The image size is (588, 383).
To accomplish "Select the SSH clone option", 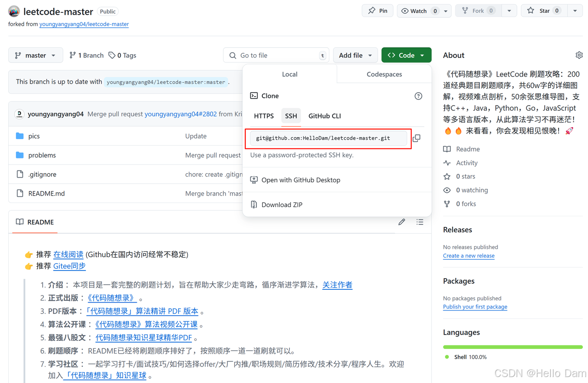I will coord(291,116).
